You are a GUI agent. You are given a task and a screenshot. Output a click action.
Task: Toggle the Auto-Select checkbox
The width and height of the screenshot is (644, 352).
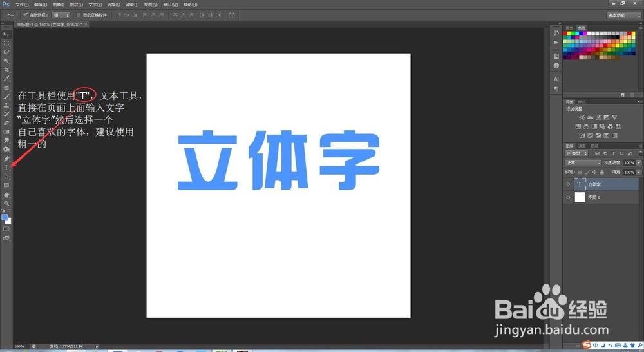pos(26,15)
